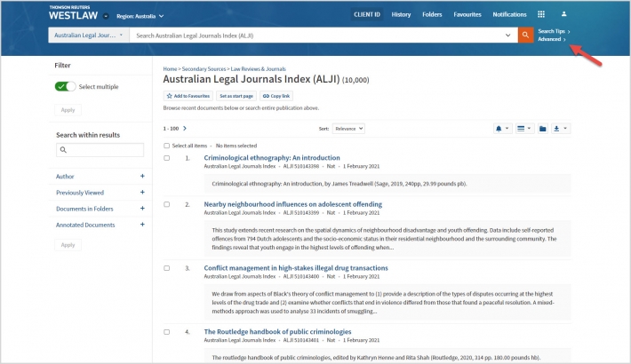631x364 pixels.
Task: Open Conflict management in high-stakes illegal drug transactions
Action: pos(296,268)
